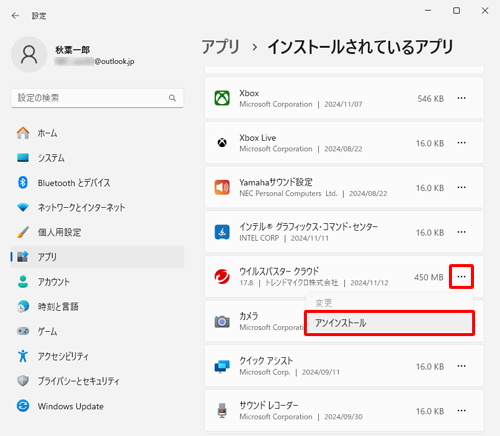
Task: Click the カメラ app icon
Action: (222, 322)
